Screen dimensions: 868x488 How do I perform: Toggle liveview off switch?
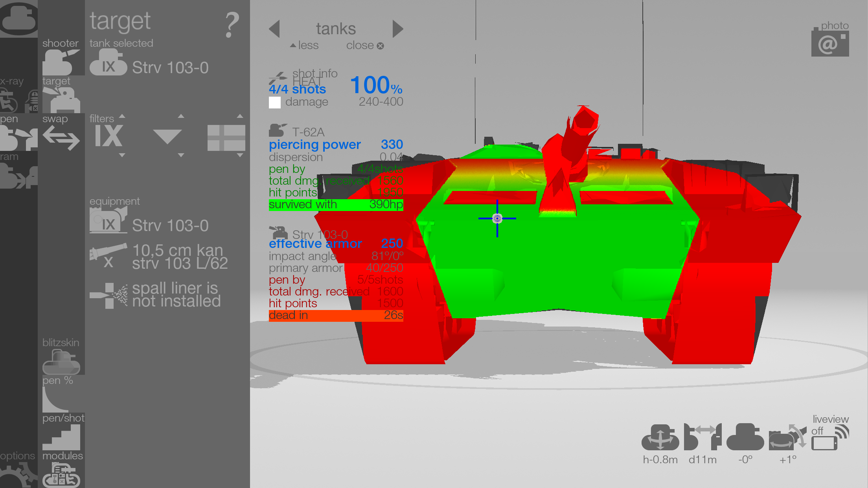click(x=830, y=438)
